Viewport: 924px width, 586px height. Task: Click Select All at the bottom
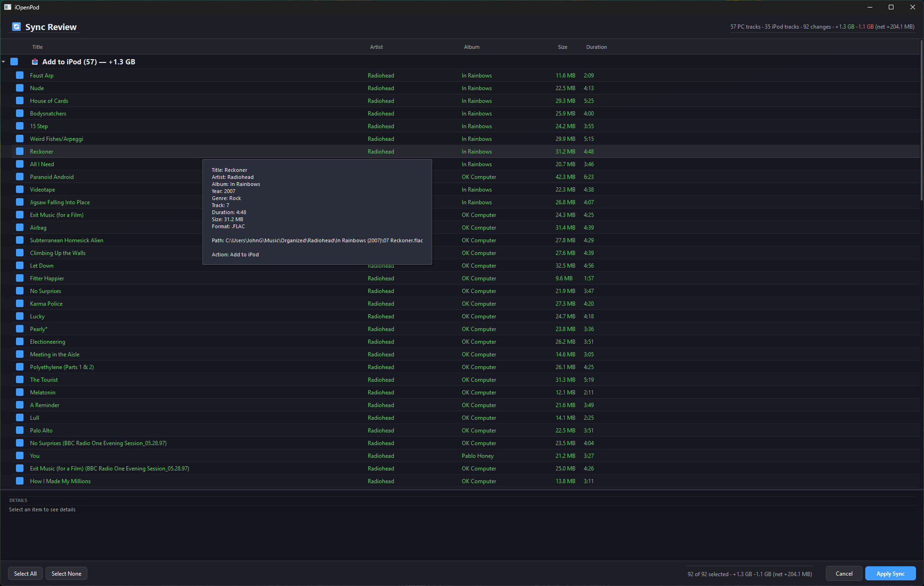point(25,573)
